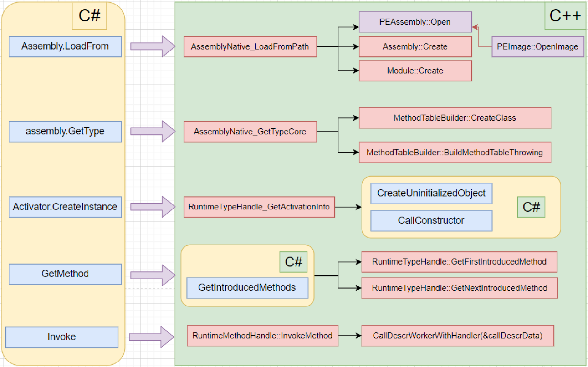This screenshot has height=367, width=588.
Task: Click the Assembly::Create node
Action: pyautogui.click(x=415, y=46)
